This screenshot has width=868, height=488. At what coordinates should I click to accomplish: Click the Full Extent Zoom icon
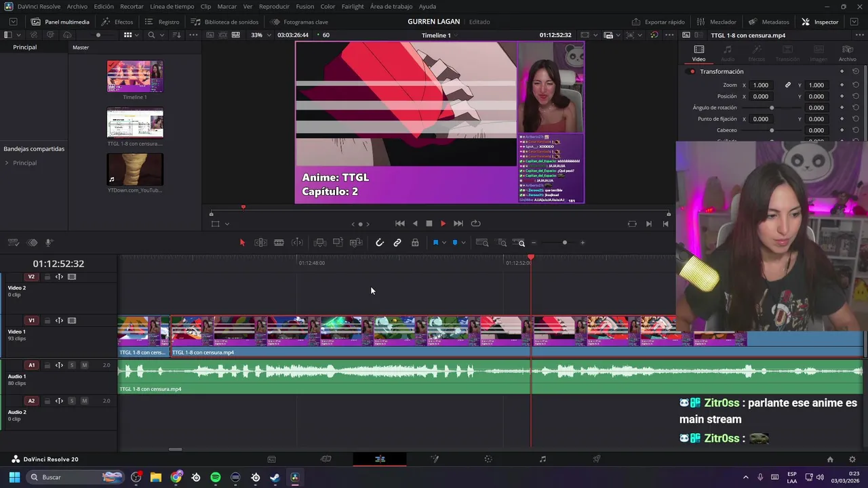[482, 243]
